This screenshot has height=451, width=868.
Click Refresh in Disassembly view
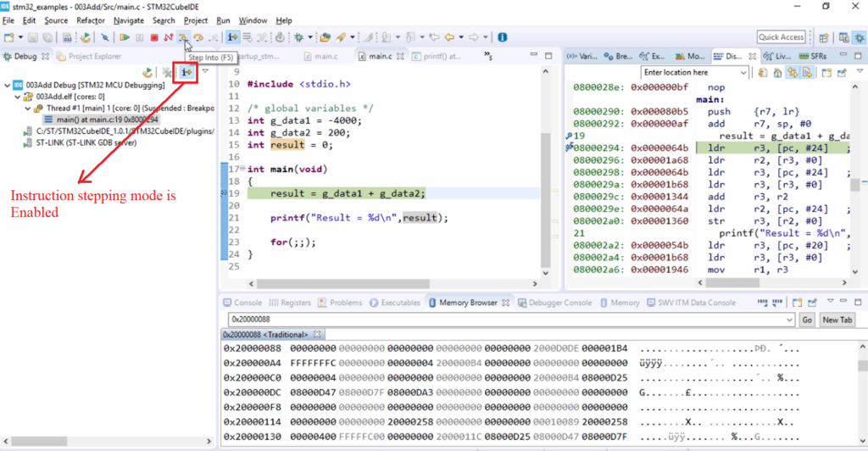(x=763, y=73)
